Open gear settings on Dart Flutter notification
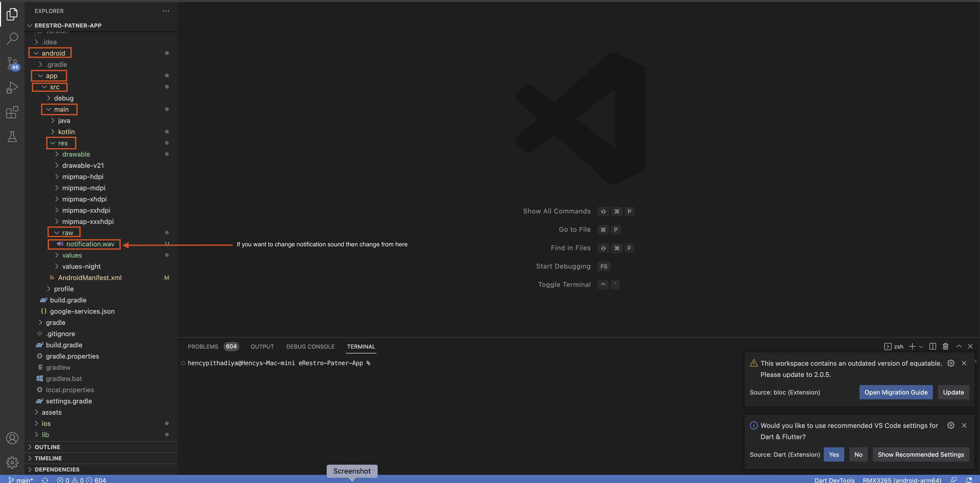 [951, 425]
